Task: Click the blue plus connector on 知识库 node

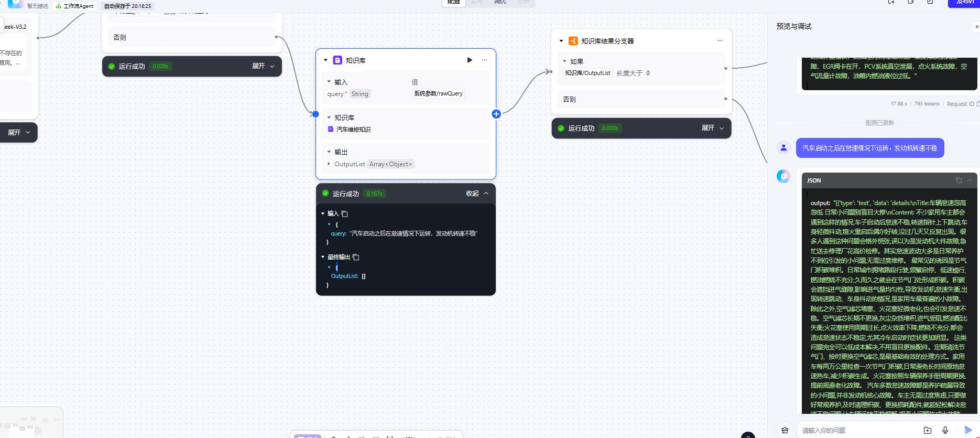Action: [496, 114]
